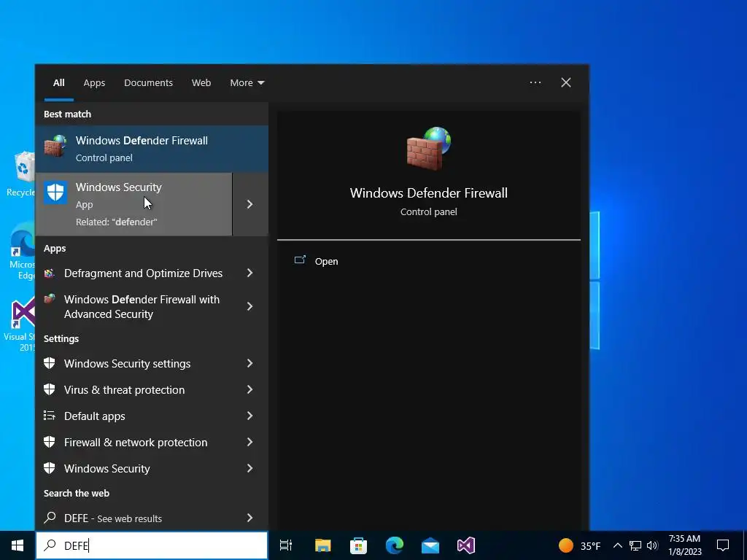
Task: Open Task View on the taskbar
Action: tap(286, 545)
